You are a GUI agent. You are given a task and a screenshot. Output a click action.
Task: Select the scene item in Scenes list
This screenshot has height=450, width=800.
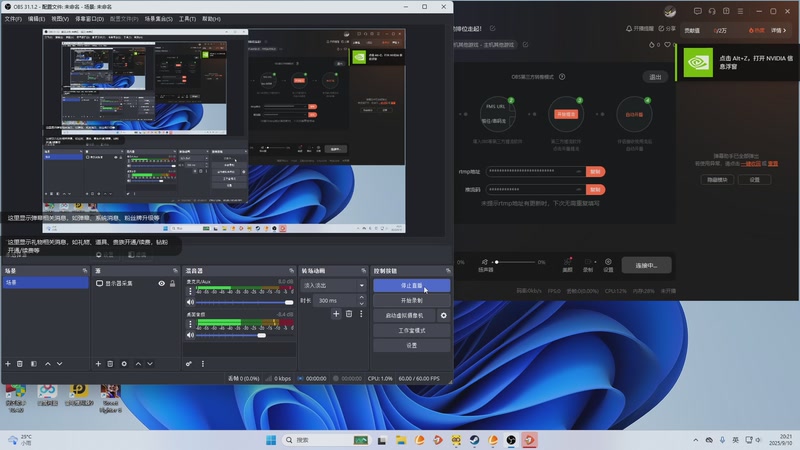click(45, 282)
